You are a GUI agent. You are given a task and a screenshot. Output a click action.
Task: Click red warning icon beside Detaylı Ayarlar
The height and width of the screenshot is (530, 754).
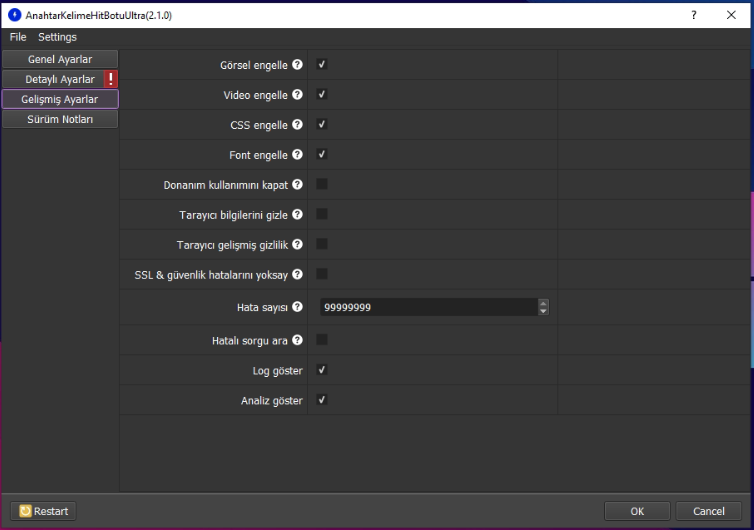111,79
